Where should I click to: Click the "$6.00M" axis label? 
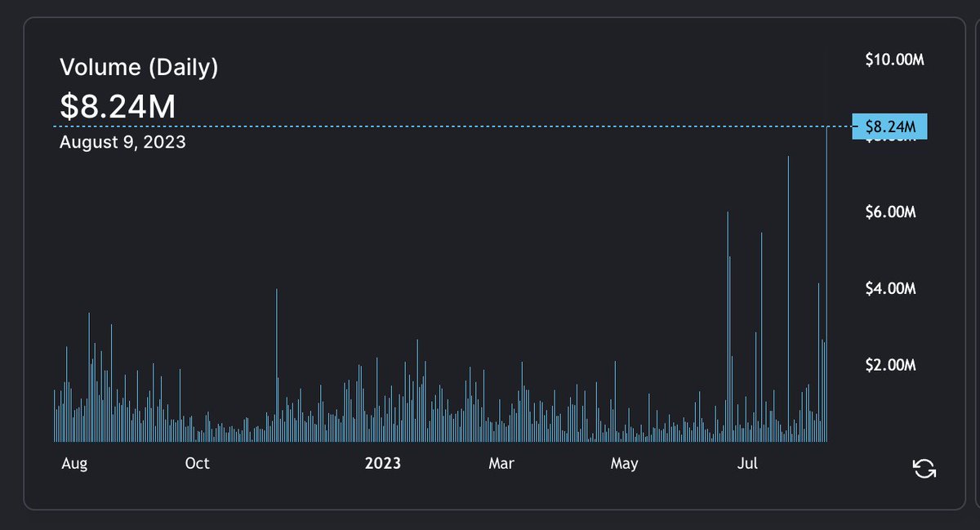(891, 212)
